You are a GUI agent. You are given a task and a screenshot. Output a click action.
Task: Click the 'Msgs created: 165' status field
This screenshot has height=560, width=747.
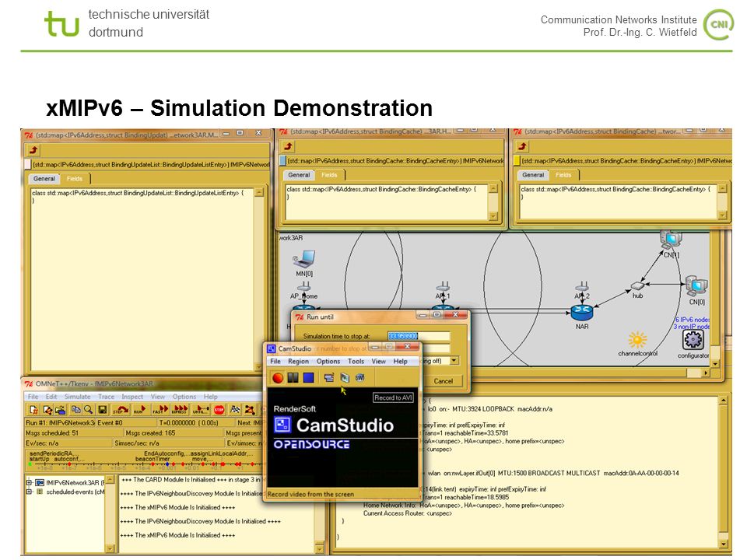pos(174,433)
